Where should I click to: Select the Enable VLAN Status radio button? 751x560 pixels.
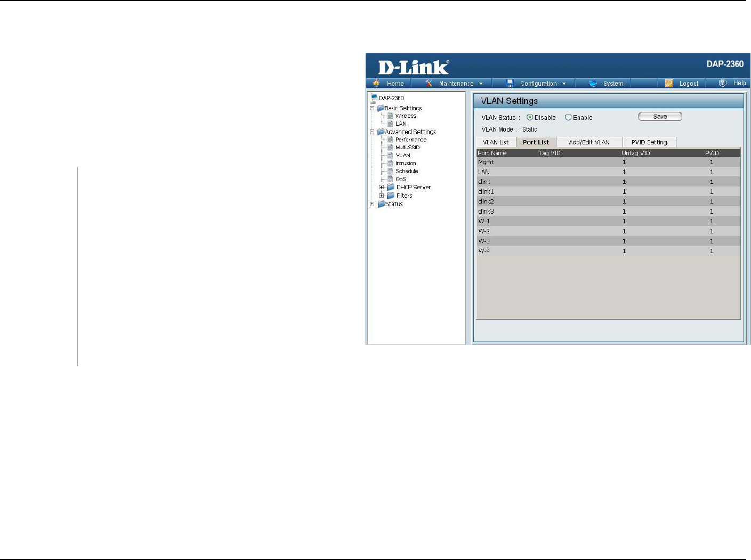pyautogui.click(x=568, y=117)
